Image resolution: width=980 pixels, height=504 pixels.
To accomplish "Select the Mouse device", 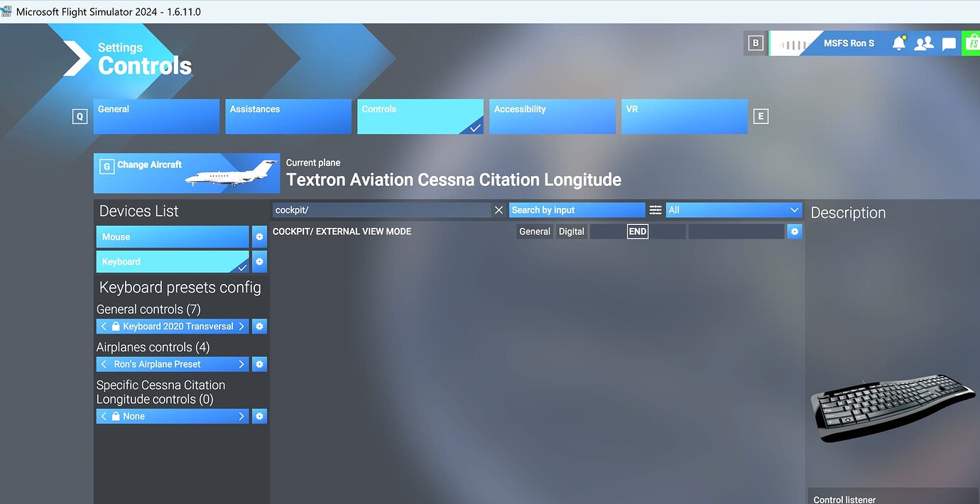I will point(173,237).
